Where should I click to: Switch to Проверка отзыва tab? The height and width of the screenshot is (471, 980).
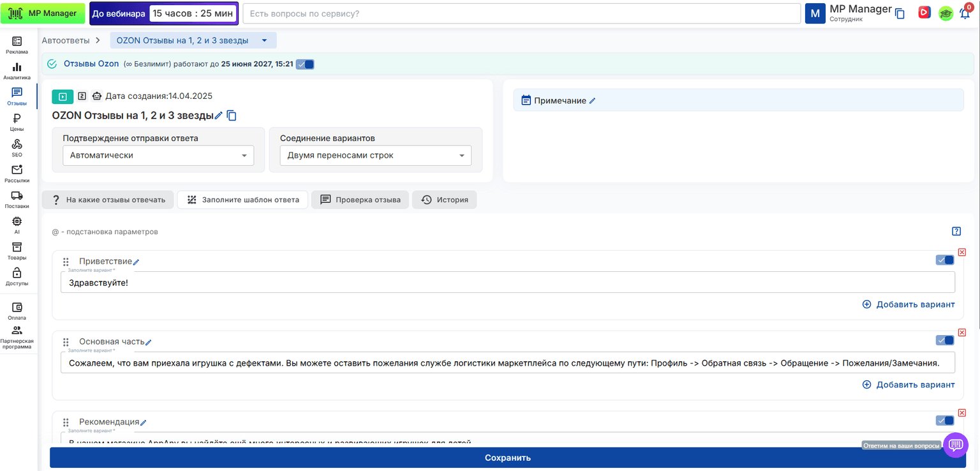(360, 200)
